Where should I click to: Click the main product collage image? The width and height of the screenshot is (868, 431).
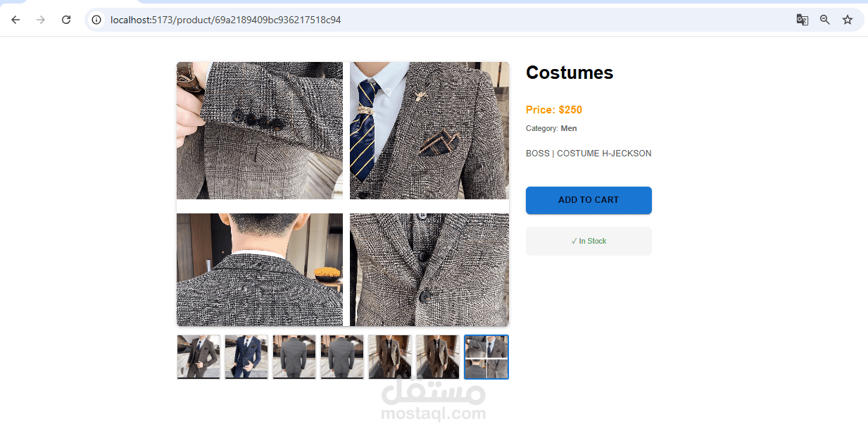343,194
